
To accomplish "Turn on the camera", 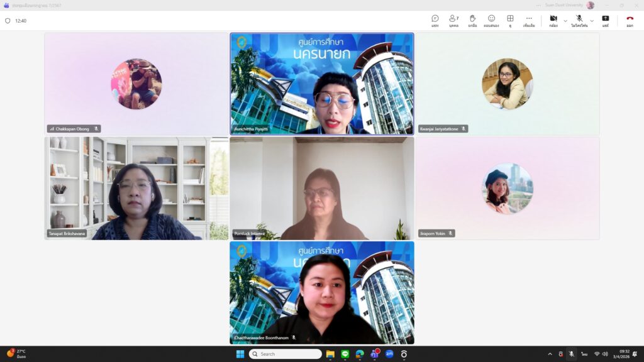I will click(x=553, y=20).
